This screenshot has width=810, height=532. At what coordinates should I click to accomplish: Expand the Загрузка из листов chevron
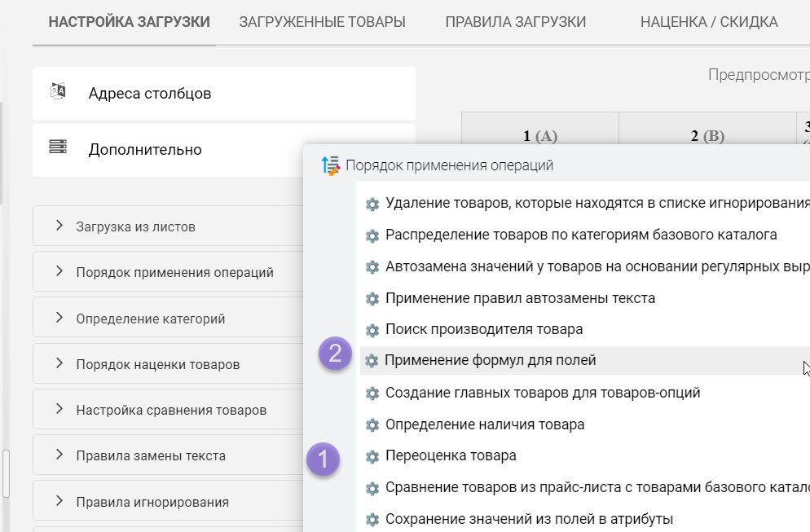point(59,226)
